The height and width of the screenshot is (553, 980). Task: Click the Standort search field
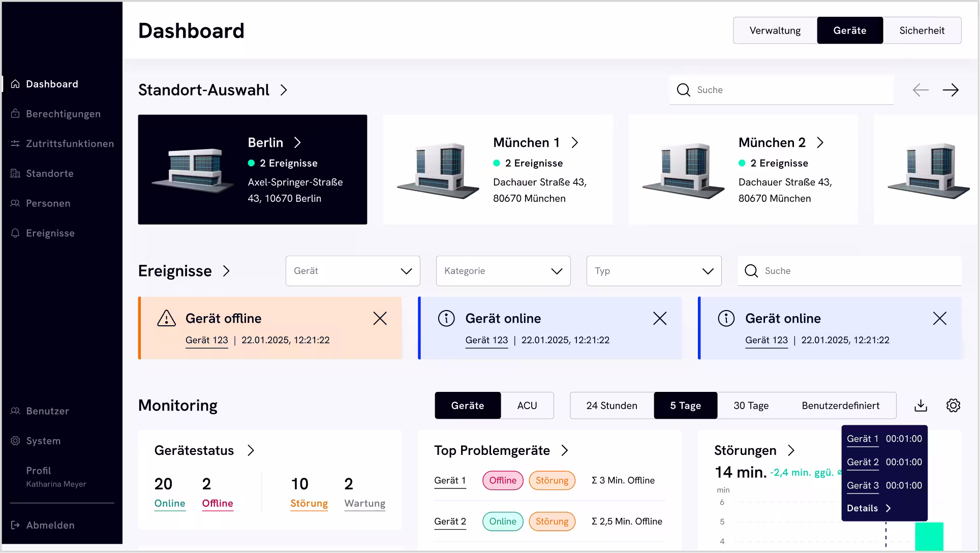pyautogui.click(x=781, y=90)
